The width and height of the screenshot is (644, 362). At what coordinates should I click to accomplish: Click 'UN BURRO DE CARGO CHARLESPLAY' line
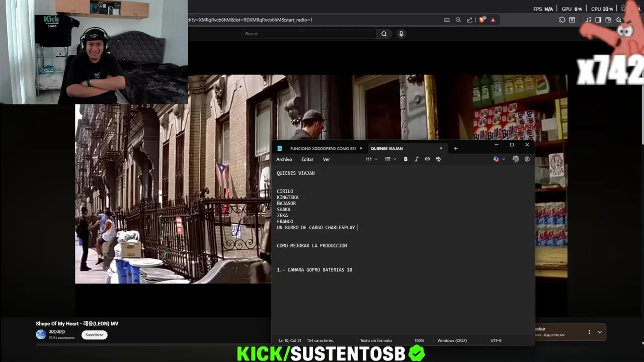click(x=316, y=228)
